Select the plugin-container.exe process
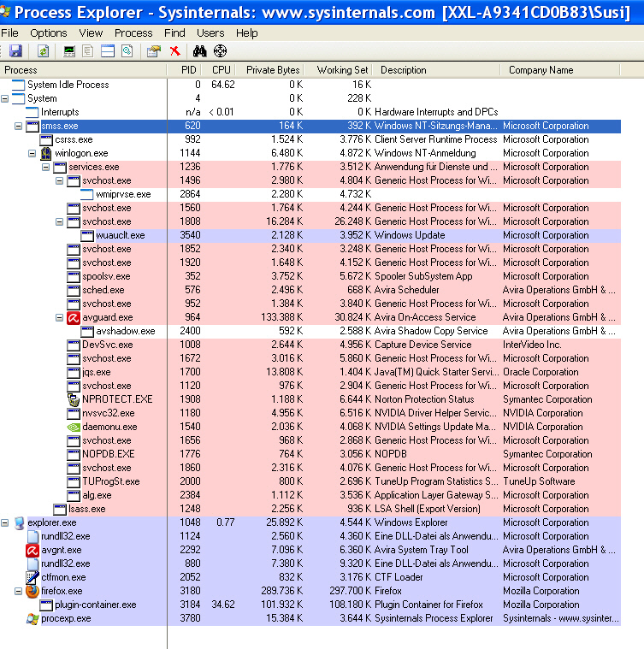644x649 pixels. click(x=310, y=605)
